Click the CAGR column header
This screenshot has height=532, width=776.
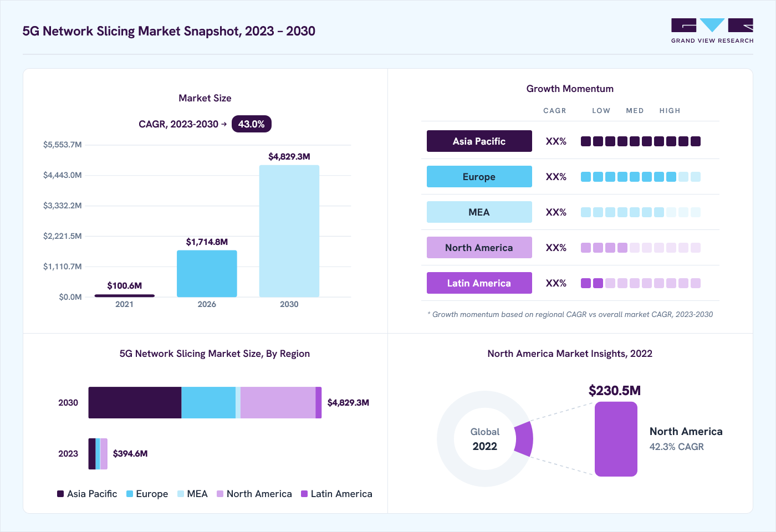555,111
